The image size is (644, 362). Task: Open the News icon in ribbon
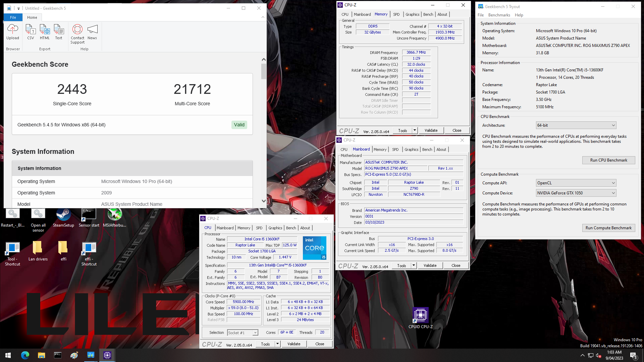click(x=92, y=32)
